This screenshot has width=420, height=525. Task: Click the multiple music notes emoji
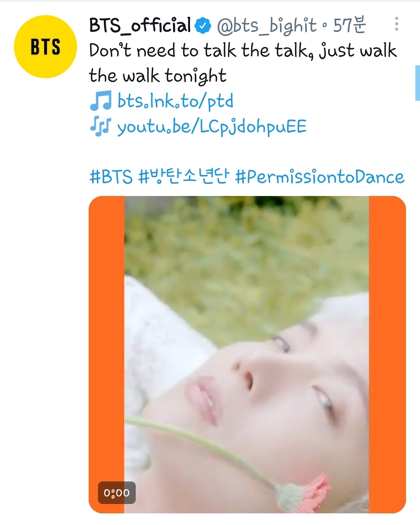pos(101,127)
